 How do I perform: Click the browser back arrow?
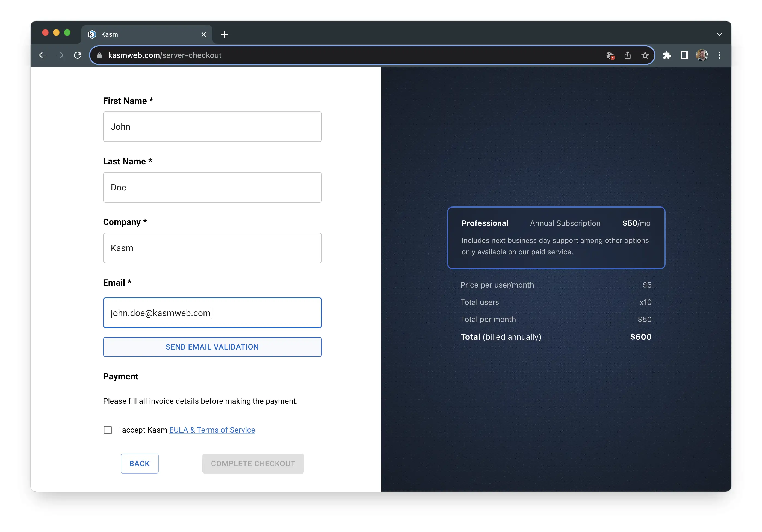[43, 55]
